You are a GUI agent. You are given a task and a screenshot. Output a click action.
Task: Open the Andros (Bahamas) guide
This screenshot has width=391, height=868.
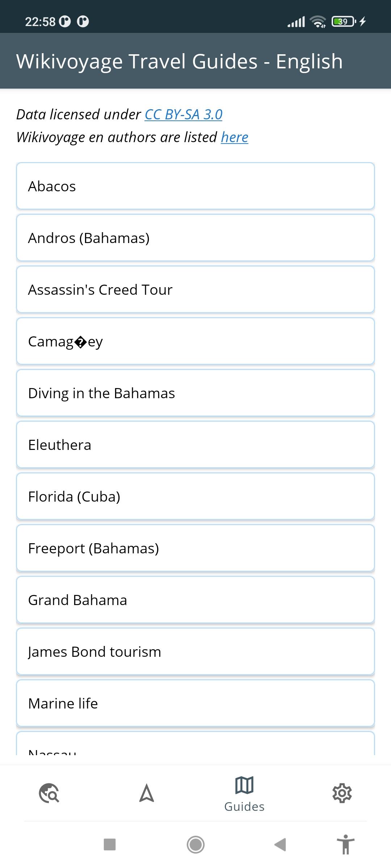click(x=195, y=238)
